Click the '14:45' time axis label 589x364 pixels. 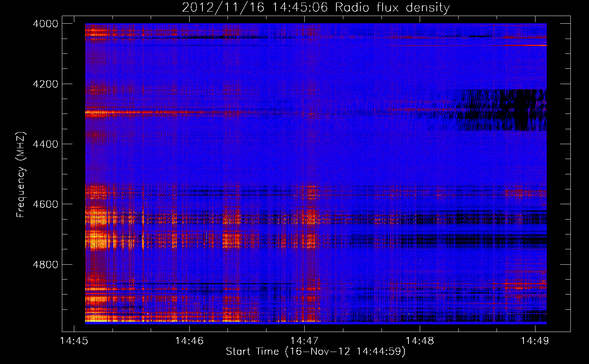click(74, 341)
